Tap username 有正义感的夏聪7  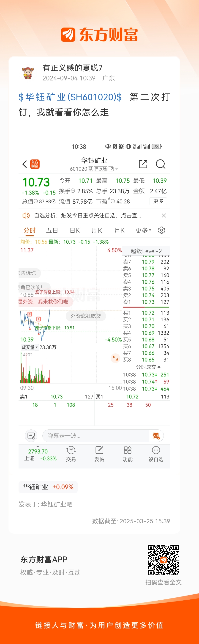pos(72,68)
